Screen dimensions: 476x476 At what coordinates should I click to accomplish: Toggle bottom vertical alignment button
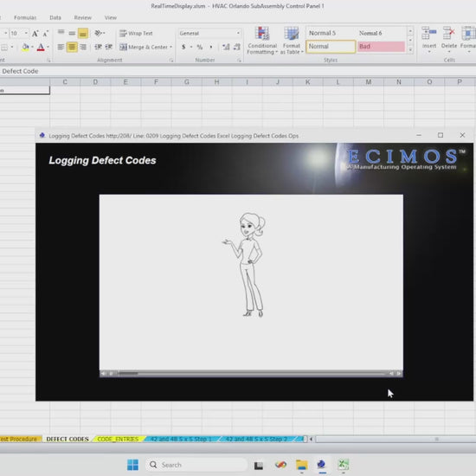coord(83,34)
